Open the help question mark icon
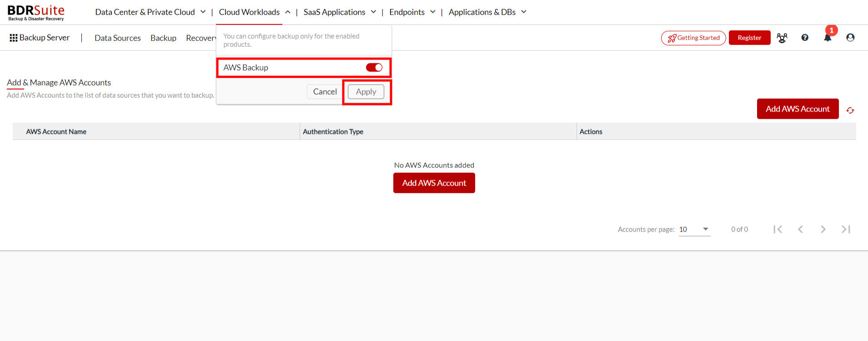868x341 pixels. click(x=805, y=38)
